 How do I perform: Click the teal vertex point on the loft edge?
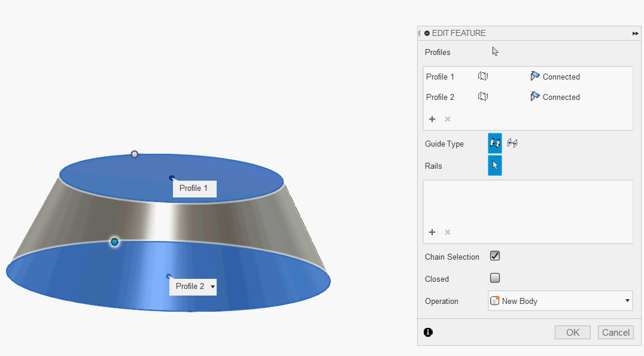tap(114, 242)
